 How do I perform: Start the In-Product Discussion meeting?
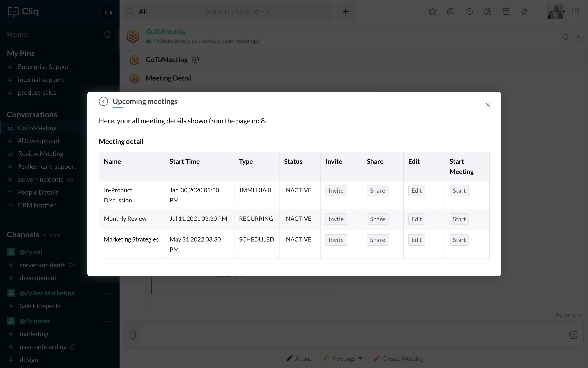tap(459, 191)
